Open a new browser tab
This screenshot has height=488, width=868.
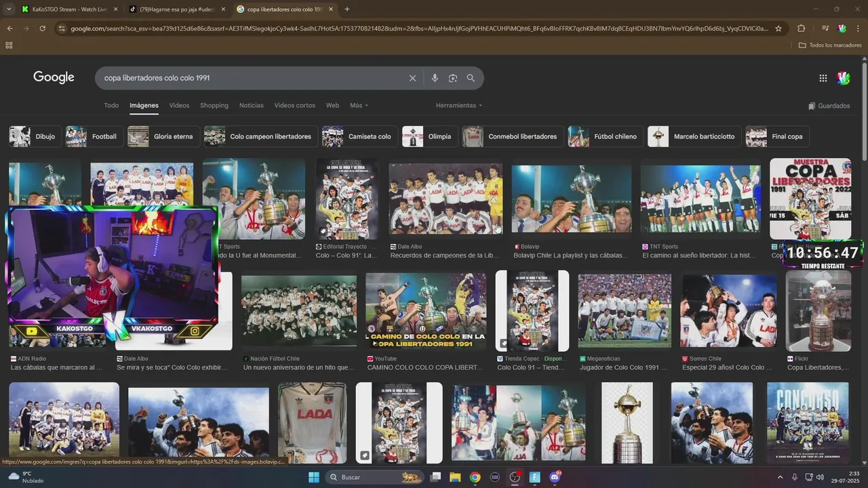pos(347,9)
